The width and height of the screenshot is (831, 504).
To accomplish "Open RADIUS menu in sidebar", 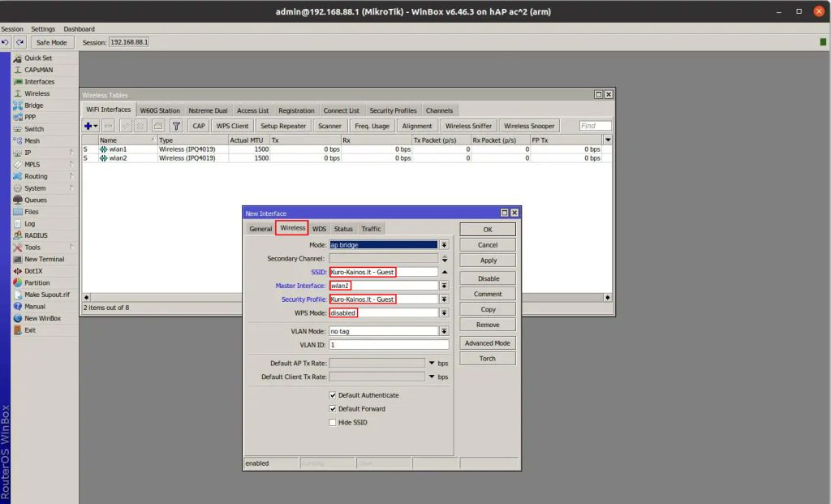I will 36,235.
